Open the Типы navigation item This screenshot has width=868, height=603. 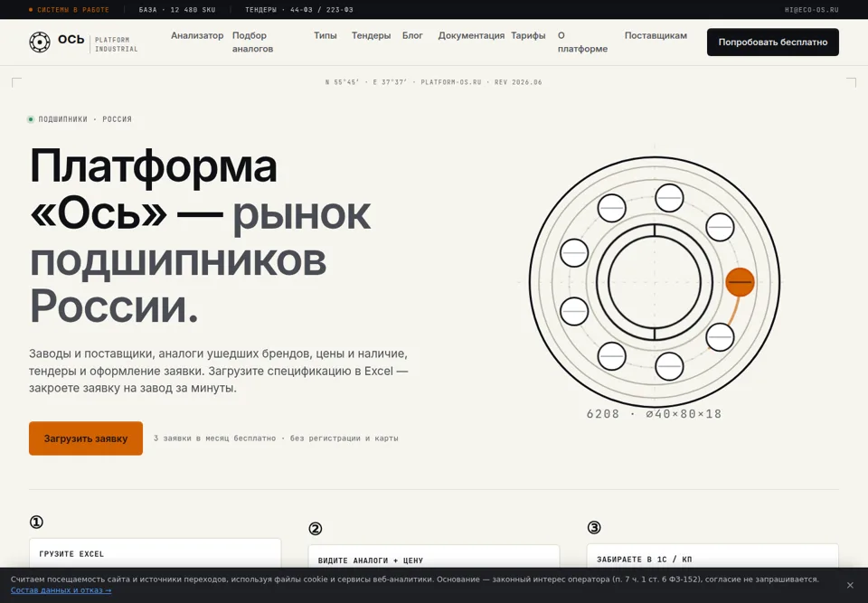[325, 35]
